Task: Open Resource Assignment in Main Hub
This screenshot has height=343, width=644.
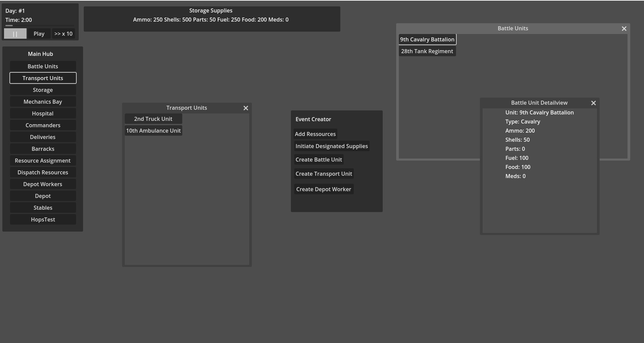Action: point(43,161)
